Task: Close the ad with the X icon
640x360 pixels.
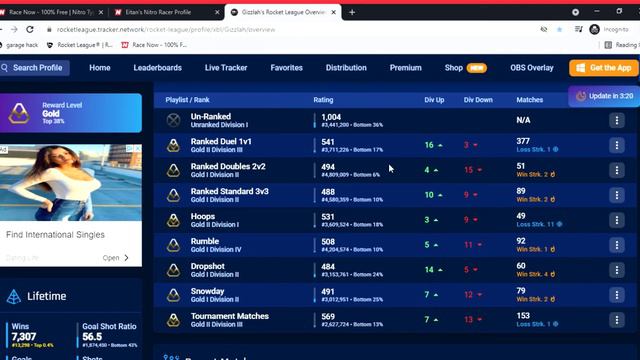Action: pyautogui.click(x=138, y=149)
